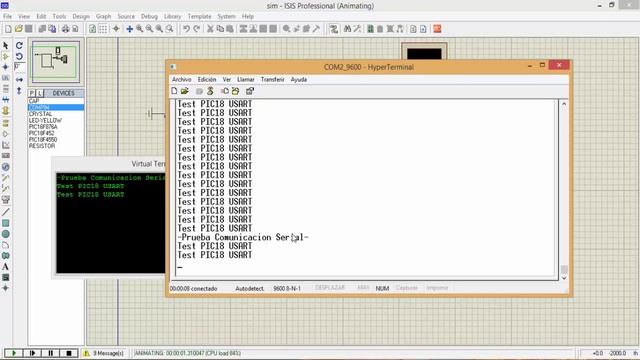
Task: Click the Cut scissors icon
Action: [x=210, y=29]
